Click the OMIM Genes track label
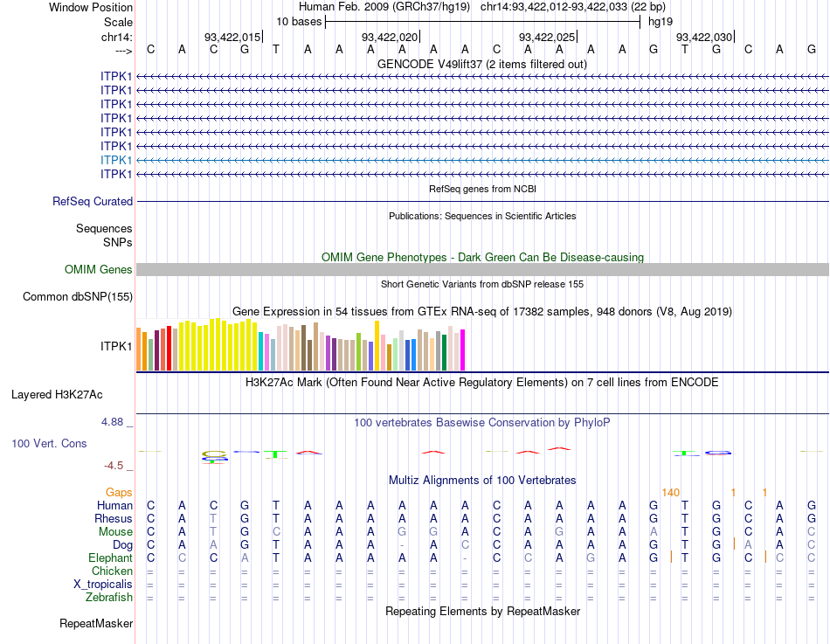The image size is (830, 644). click(x=98, y=269)
